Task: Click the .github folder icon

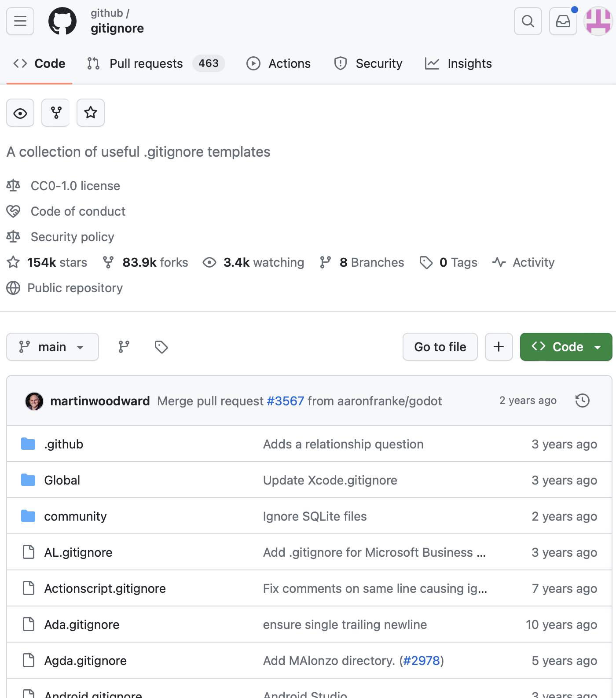Action: pos(28,444)
